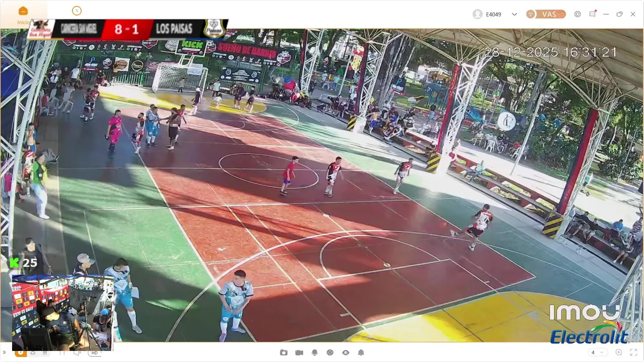644x362 pixels.
Task: Toggle the eye visibility icon
Action: point(346,352)
